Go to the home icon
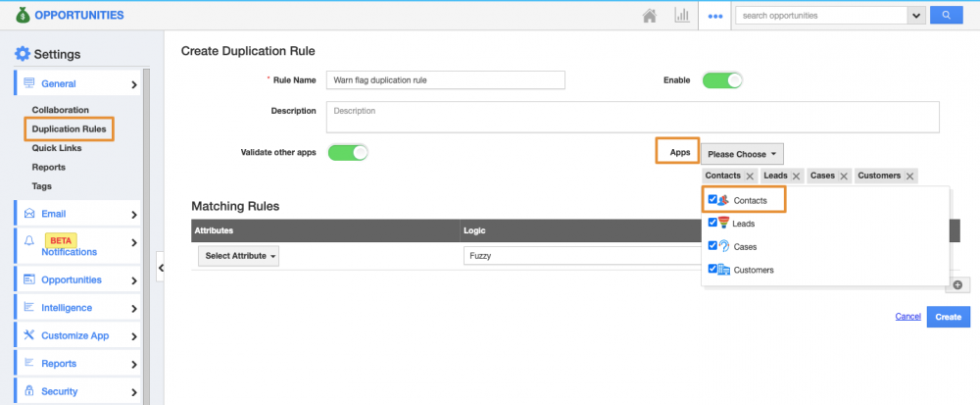 pyautogui.click(x=649, y=16)
